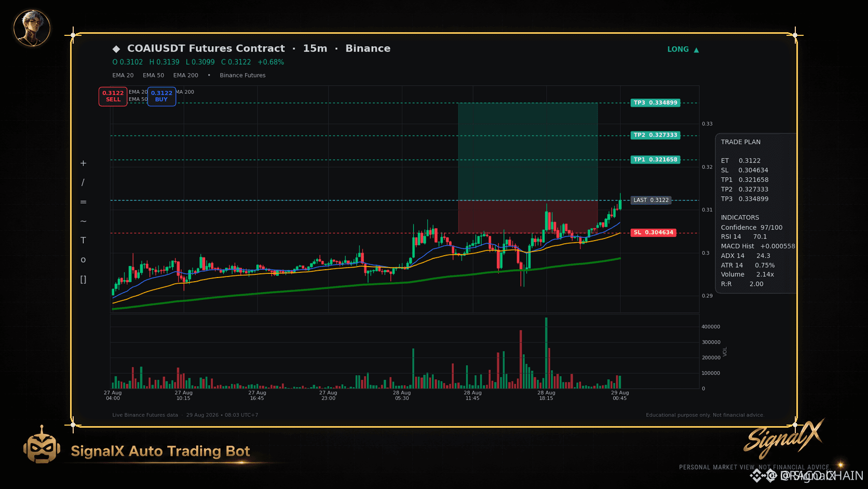Click the SL 0.304634 trade plan row
The height and width of the screenshot is (489, 868).
pos(744,170)
